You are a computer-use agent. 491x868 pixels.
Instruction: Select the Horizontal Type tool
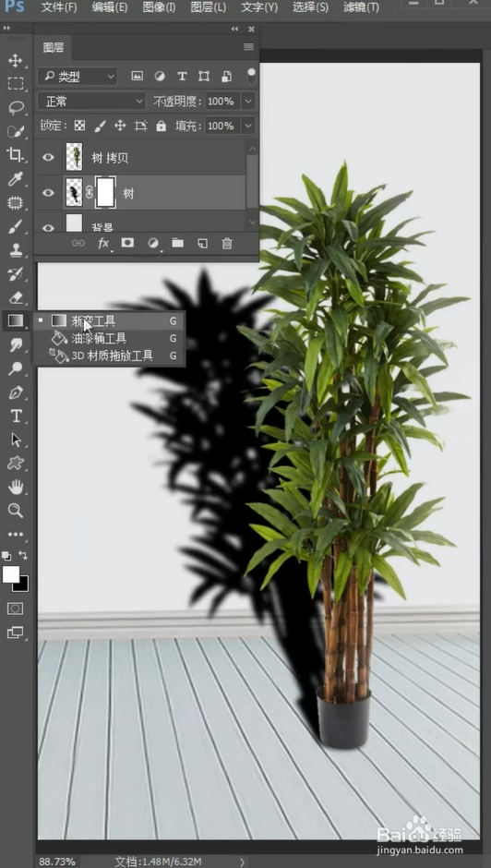tap(16, 416)
